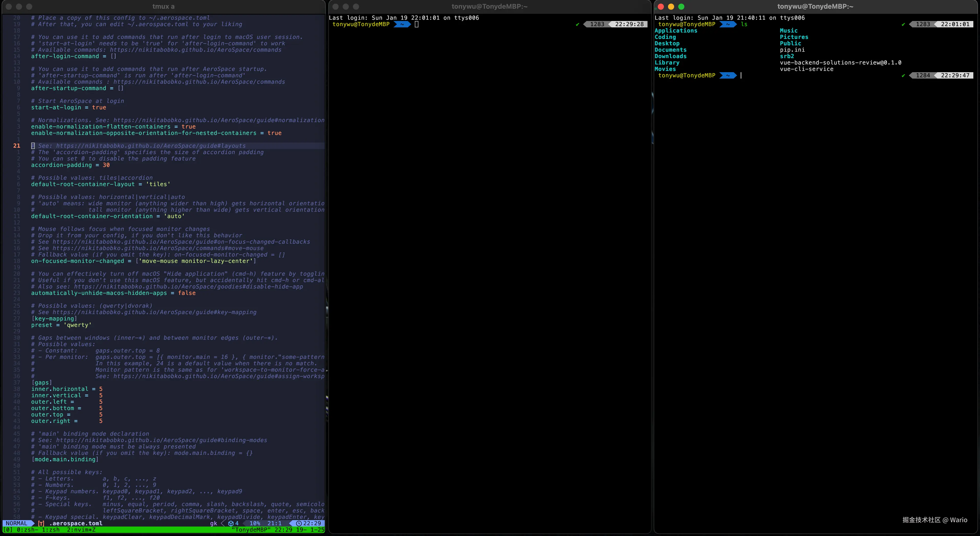The image size is (980, 536).
Task: Click enable-normalization-flatten-containers true value
Action: coord(188,127)
